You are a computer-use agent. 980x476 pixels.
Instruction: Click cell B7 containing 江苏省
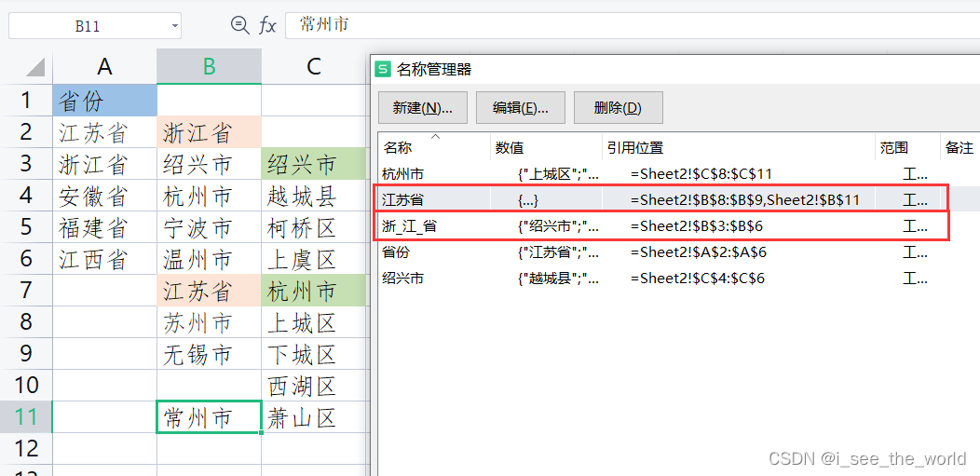point(210,290)
